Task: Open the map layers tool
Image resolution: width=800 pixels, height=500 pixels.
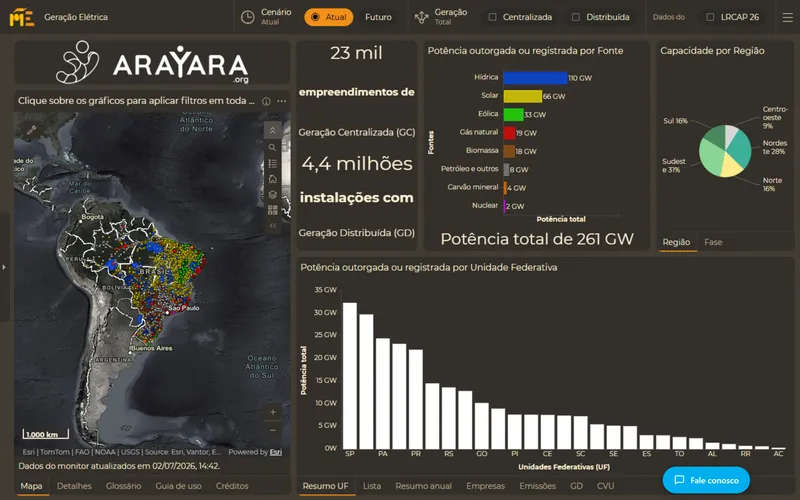Action: [272, 194]
